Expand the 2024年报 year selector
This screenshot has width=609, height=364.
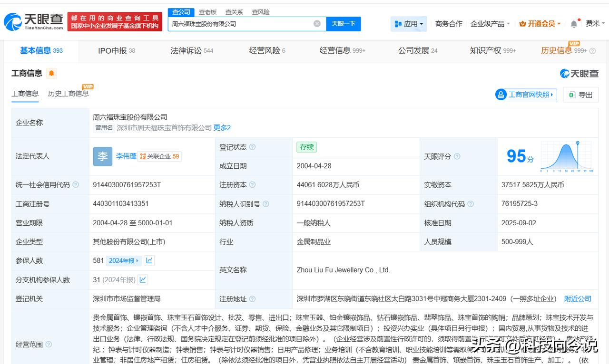[x=124, y=260]
